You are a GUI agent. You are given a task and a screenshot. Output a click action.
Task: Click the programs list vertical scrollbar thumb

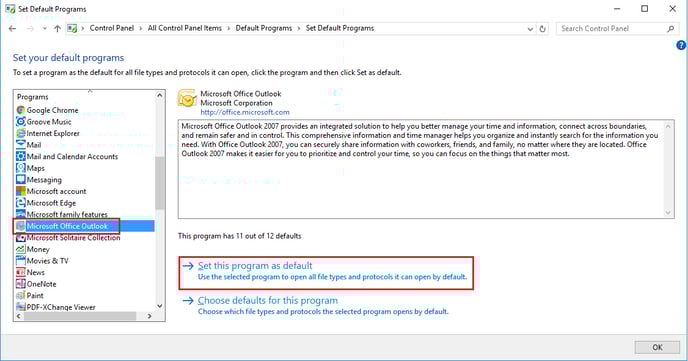[x=160, y=182]
